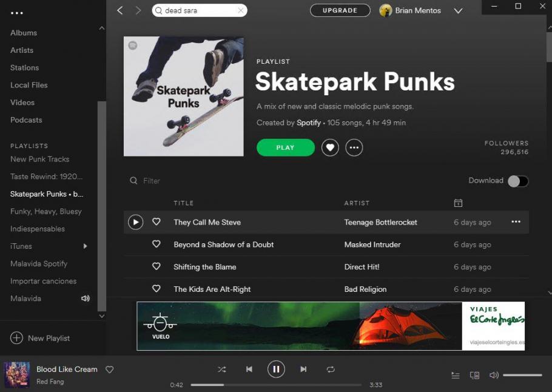
Task: Click the search box containing 'dead sara'
Action: click(x=199, y=10)
